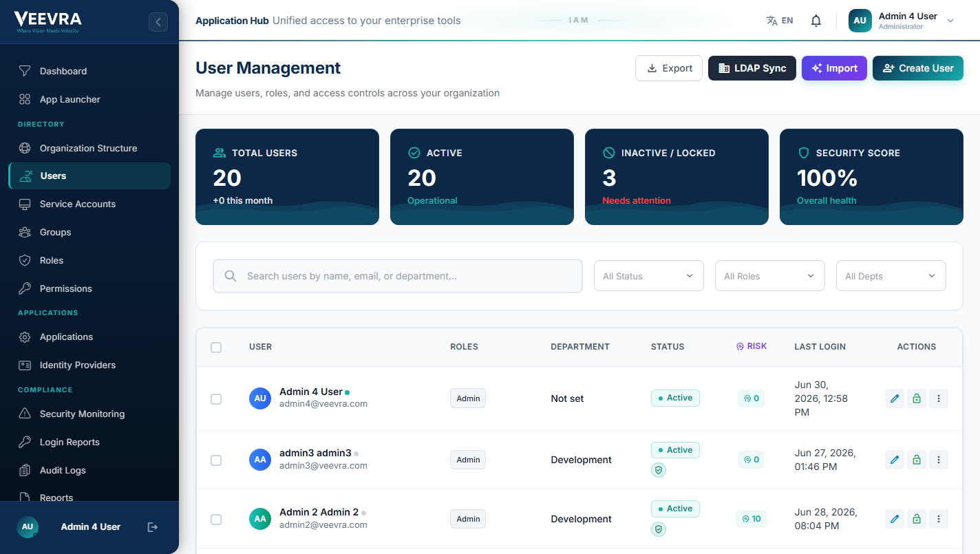The image size is (980, 554).
Task: Open the notifications bell
Action: [816, 21]
